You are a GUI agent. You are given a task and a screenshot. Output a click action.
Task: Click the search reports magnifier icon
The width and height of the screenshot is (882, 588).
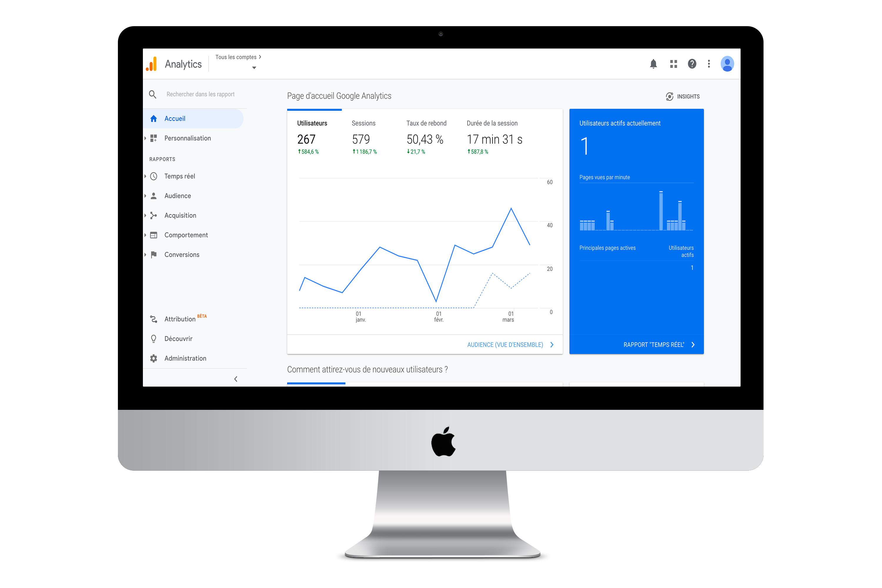click(x=153, y=94)
